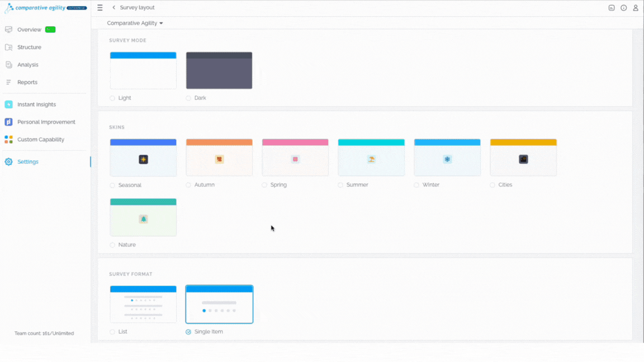Click the notes icon in top bar
The image size is (644, 362).
click(x=612, y=8)
